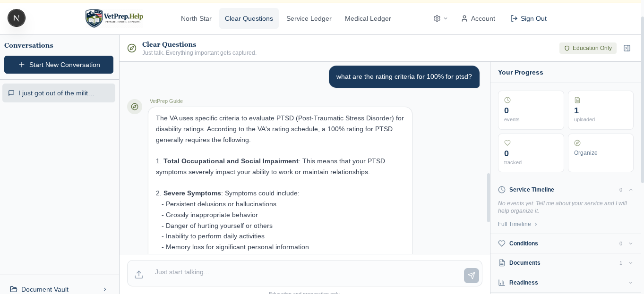This screenshot has height=294, width=644.
Task: Click the Education Only shield badge
Action: 588,48
